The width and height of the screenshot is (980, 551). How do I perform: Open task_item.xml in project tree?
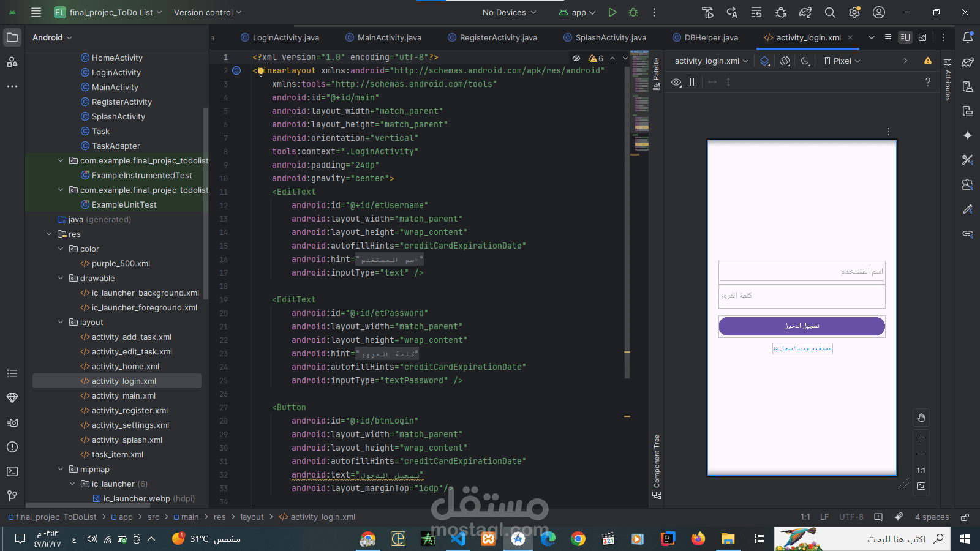pos(118,454)
